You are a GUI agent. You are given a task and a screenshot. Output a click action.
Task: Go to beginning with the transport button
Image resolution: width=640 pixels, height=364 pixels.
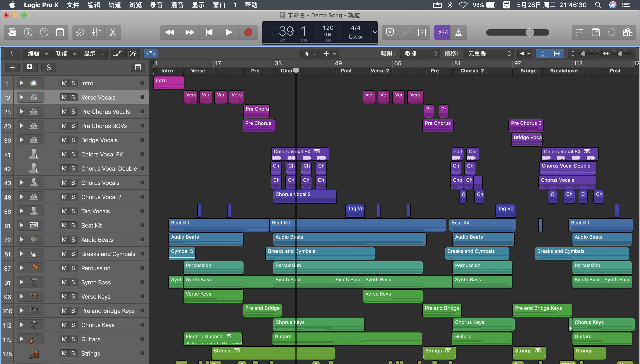coord(209,32)
